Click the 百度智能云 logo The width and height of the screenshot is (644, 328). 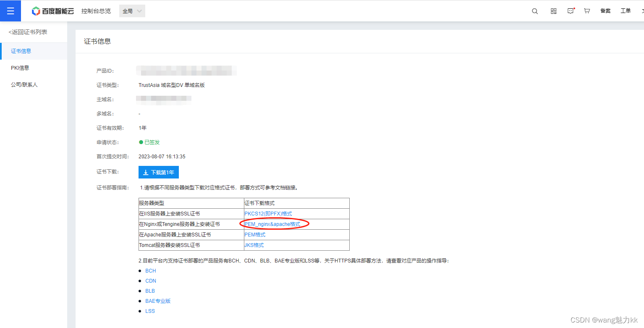tap(52, 11)
